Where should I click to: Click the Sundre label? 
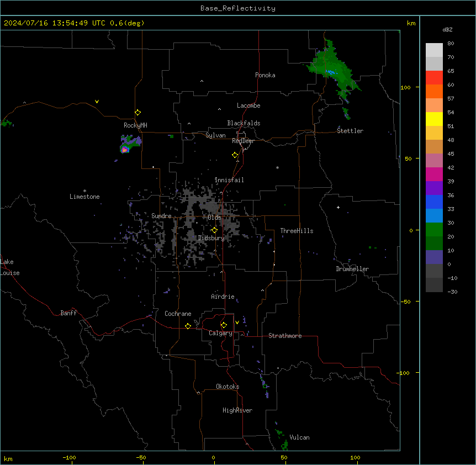[x=161, y=216]
